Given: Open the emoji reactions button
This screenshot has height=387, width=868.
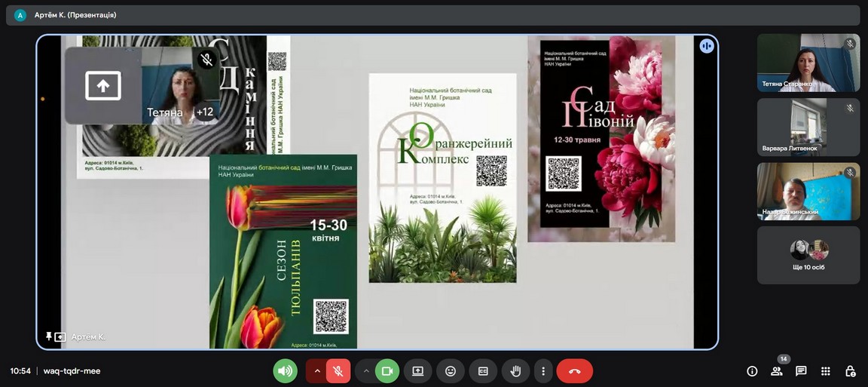Looking at the screenshot, I should [x=451, y=371].
